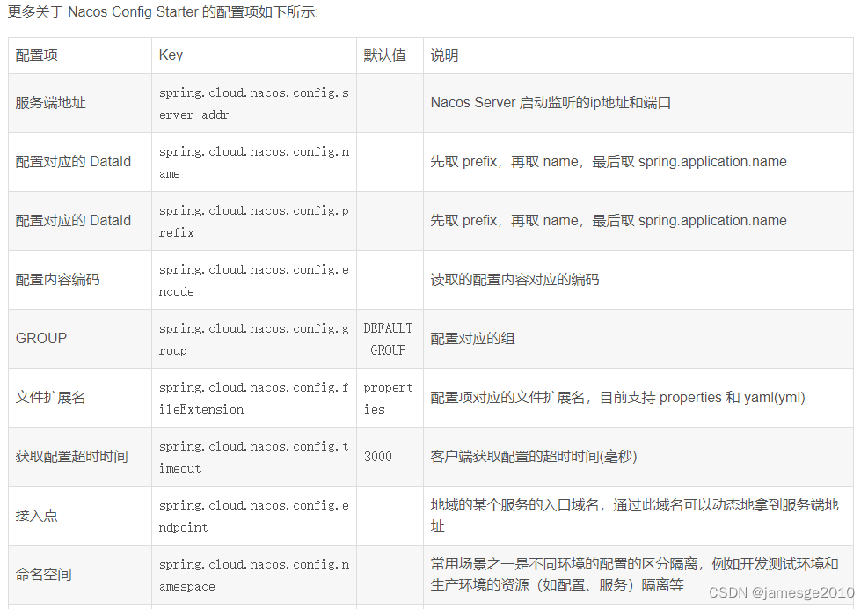
Task: Select the key spring.cloud.nacos.config.endpoint
Action: [254, 517]
